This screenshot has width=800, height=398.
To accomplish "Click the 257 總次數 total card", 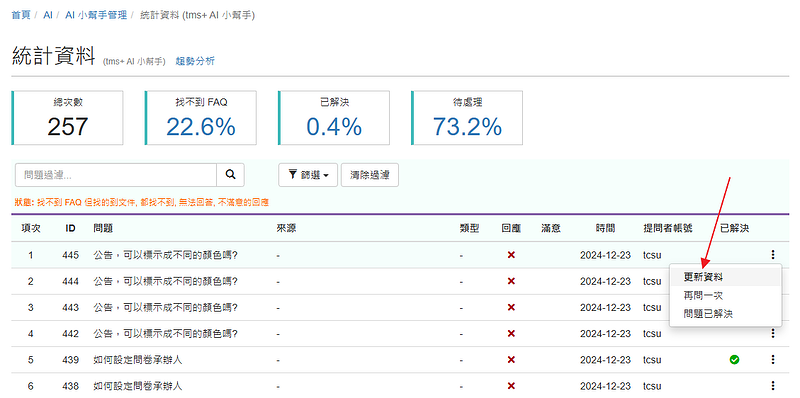I will pos(67,118).
